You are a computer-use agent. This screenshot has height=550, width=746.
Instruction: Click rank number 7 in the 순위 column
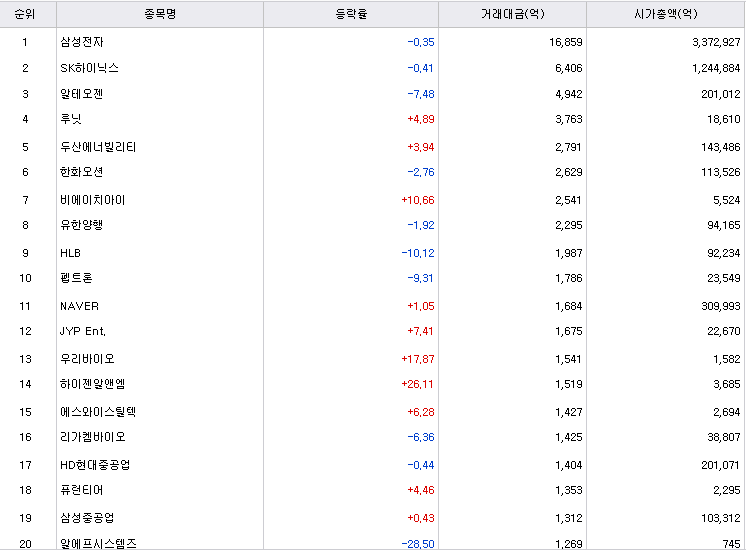click(x=25, y=200)
